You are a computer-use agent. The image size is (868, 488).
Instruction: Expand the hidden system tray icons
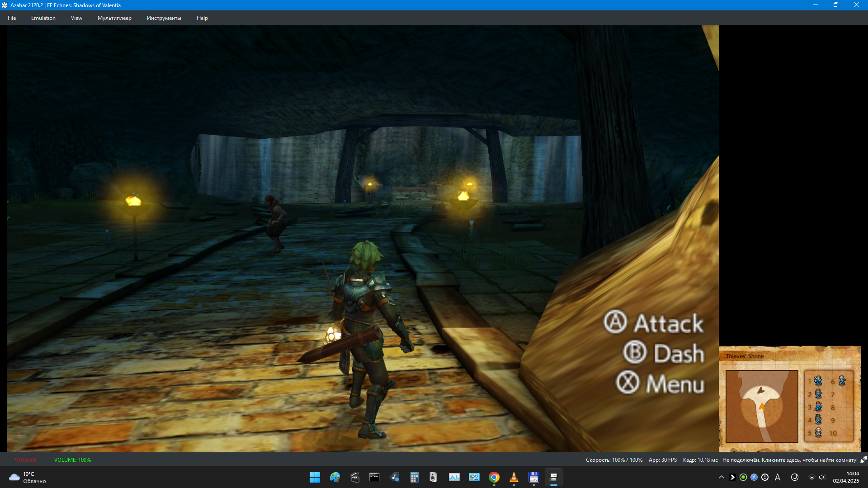[x=722, y=477]
